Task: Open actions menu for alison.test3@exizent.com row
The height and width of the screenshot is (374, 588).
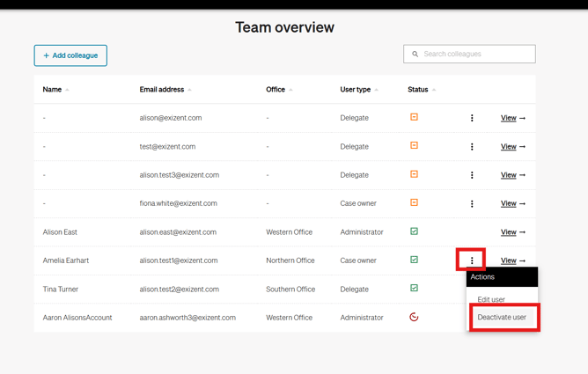Action: point(472,175)
